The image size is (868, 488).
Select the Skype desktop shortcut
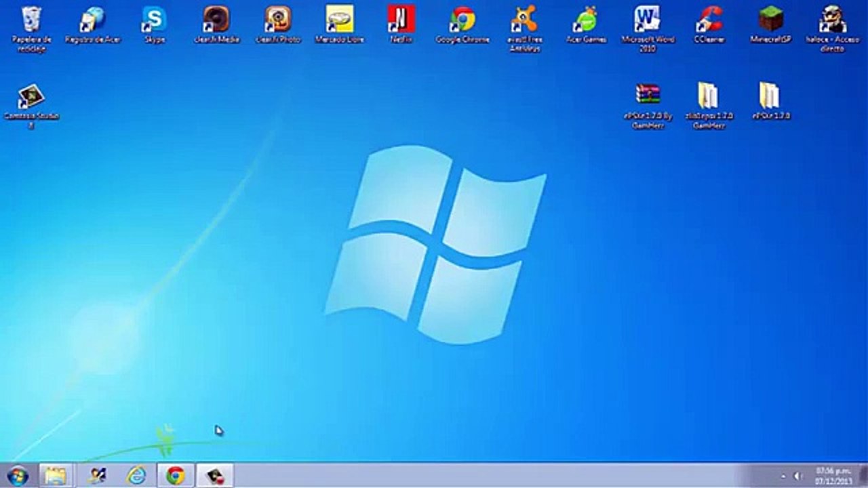(x=155, y=24)
